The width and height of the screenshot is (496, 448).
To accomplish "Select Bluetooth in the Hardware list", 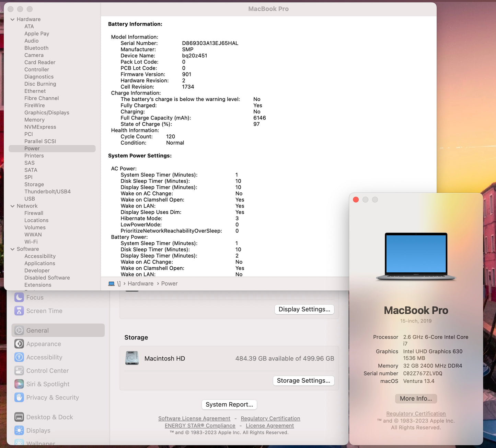I will click(x=36, y=48).
